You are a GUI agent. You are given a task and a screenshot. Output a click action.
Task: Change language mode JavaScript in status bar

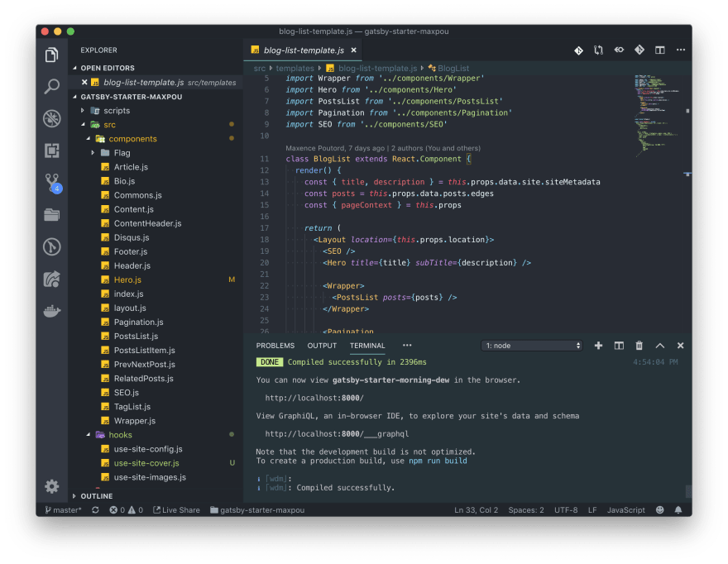tap(626, 509)
